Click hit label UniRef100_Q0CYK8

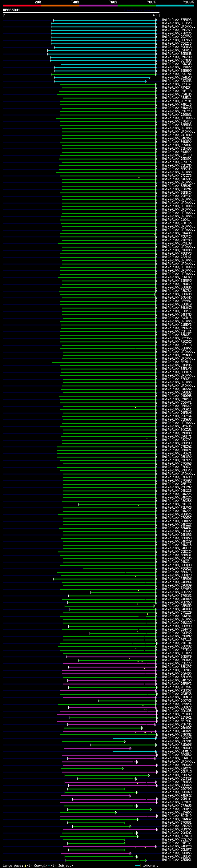(x=176, y=700)
